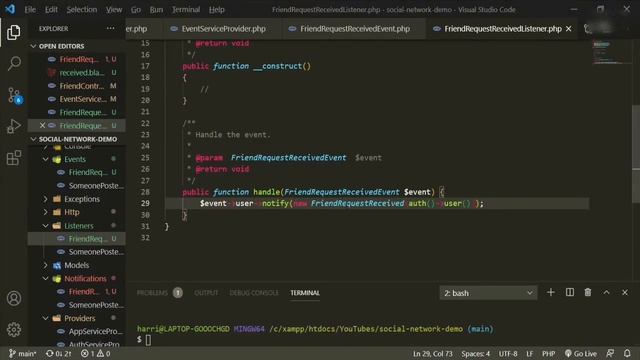Viewport: 640px width, 360px height.
Task: Switch to the DEBUG CONSOLE panel tab
Action: click(254, 293)
